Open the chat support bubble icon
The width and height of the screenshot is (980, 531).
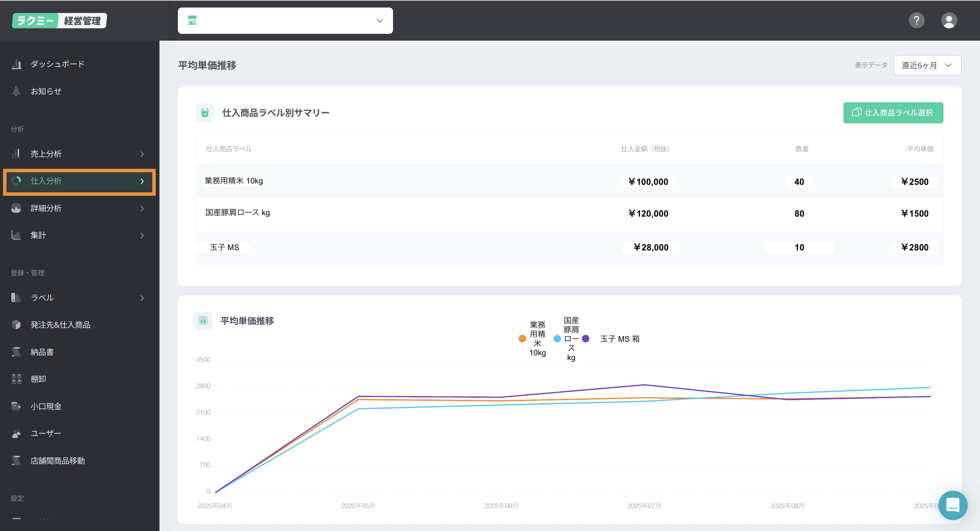pos(953,505)
